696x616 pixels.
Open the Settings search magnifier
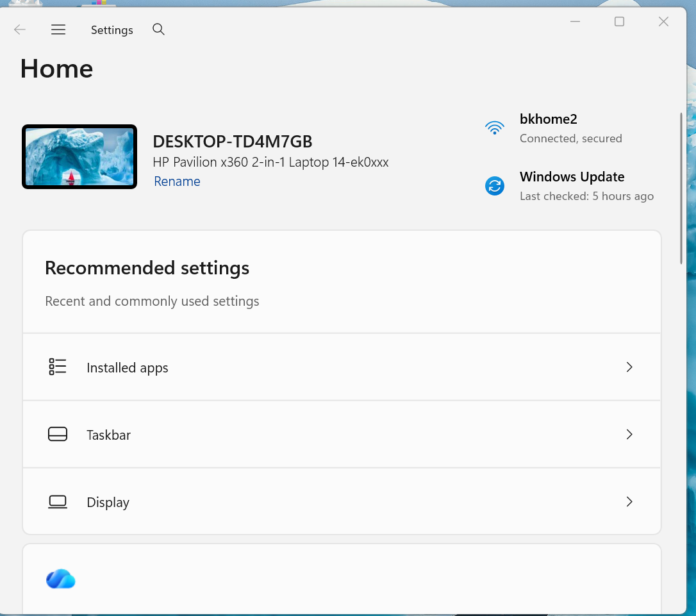click(x=158, y=29)
